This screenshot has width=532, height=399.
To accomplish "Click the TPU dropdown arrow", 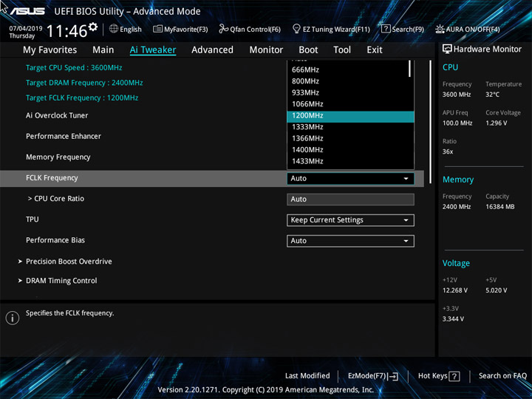I will click(406, 220).
